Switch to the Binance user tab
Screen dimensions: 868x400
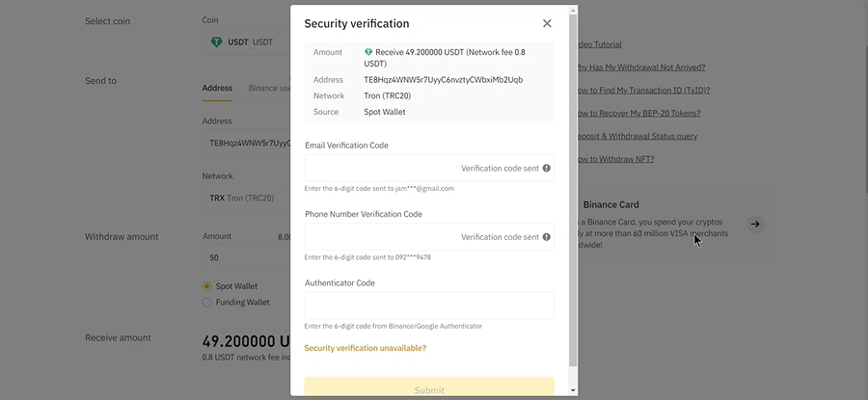[270, 88]
